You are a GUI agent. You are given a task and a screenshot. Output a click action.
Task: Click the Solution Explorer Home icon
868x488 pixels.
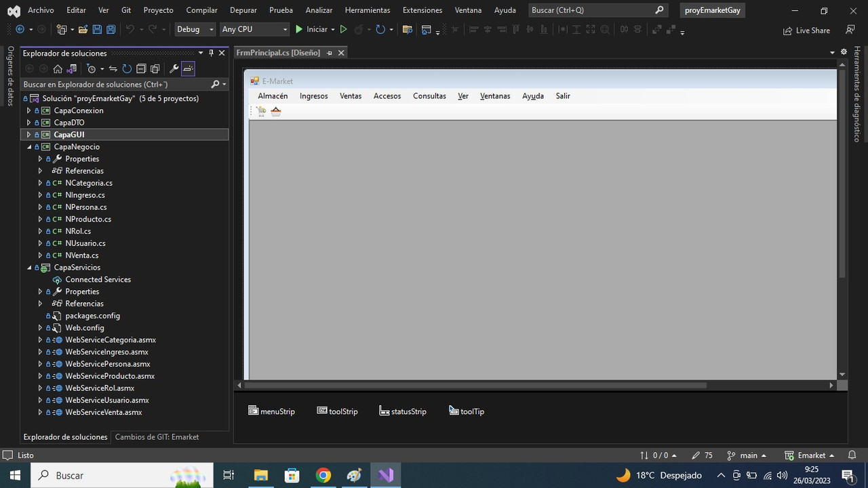(x=58, y=68)
